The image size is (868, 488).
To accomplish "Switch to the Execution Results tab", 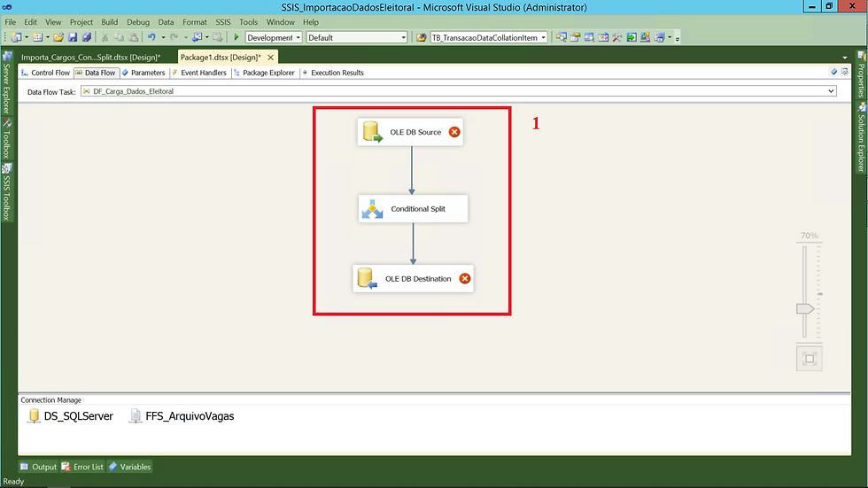I will pyautogui.click(x=333, y=73).
